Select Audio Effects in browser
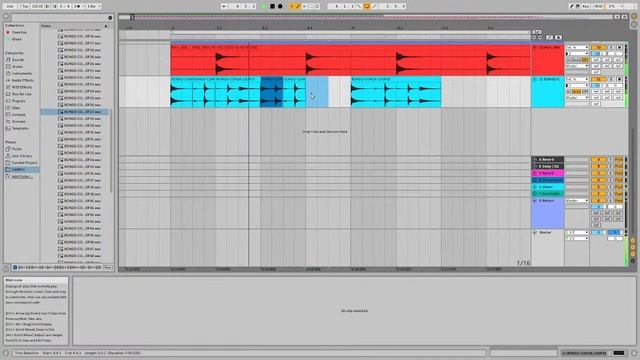The width and height of the screenshot is (640, 360). click(20, 80)
